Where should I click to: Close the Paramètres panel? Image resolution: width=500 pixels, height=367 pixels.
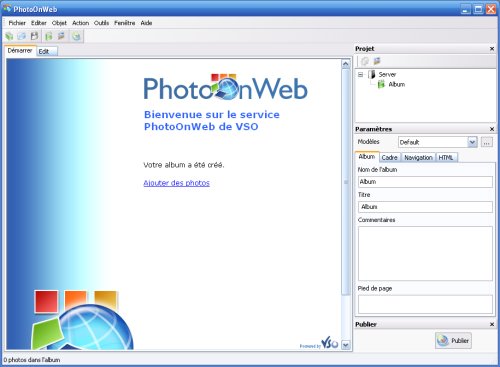point(492,129)
